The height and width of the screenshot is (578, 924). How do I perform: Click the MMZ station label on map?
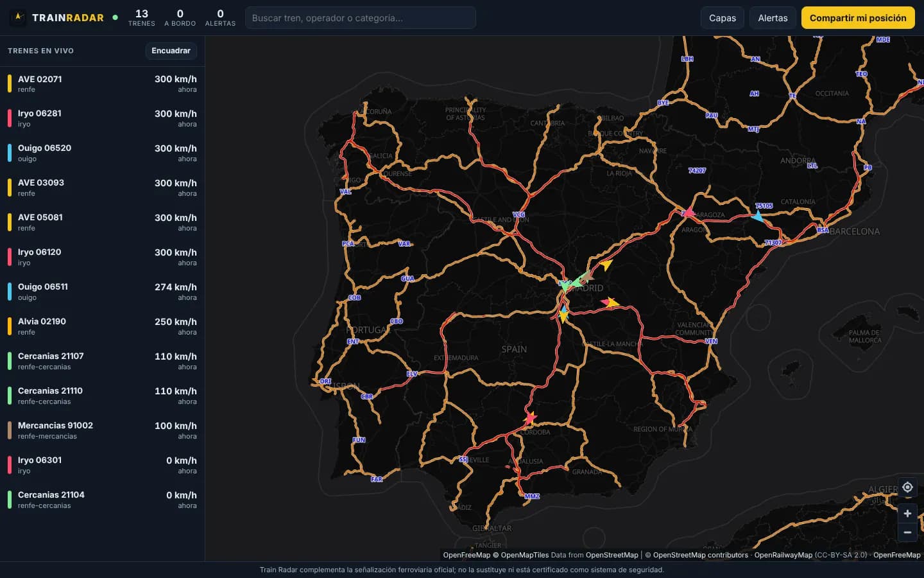(532, 496)
